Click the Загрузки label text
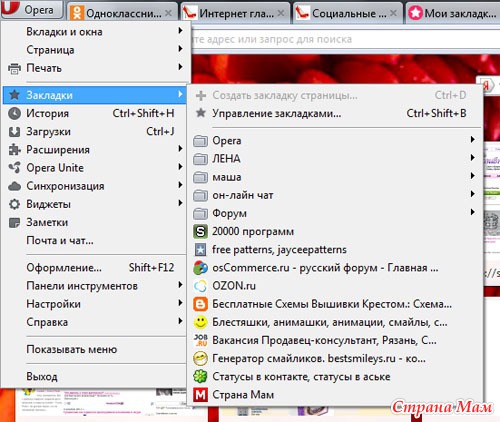The height and width of the screenshot is (422, 500). [x=49, y=132]
